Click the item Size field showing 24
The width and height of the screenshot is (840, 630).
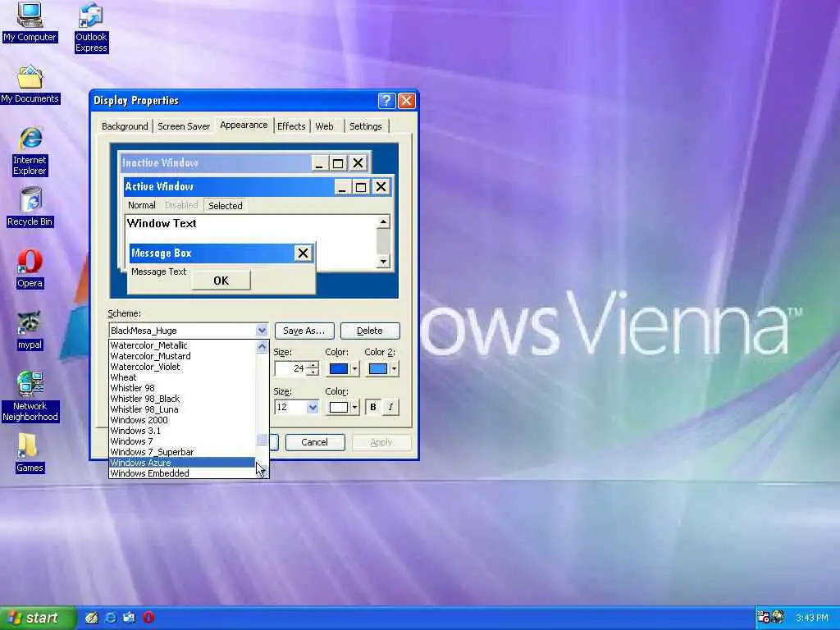(291, 368)
